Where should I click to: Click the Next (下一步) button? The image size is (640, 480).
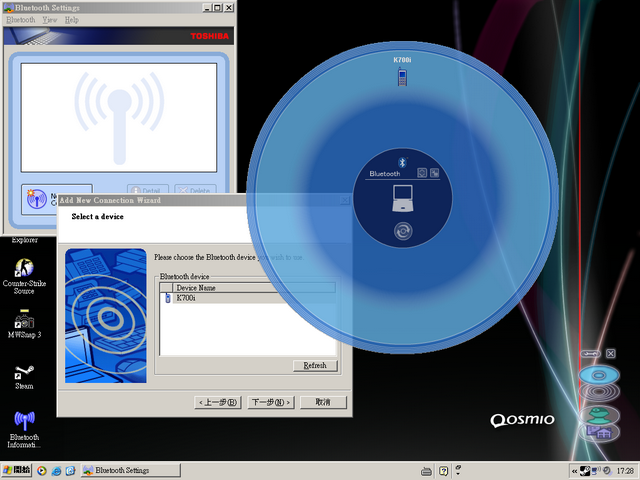[271, 402]
